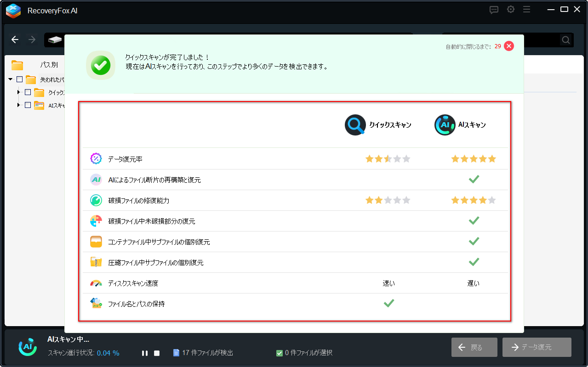Click the AIスキャン round icon
The image size is (588, 367).
(445, 124)
